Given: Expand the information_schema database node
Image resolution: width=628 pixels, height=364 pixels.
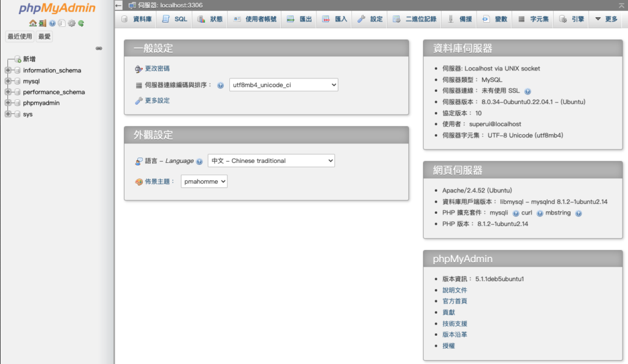Looking at the screenshot, I should [x=7, y=70].
